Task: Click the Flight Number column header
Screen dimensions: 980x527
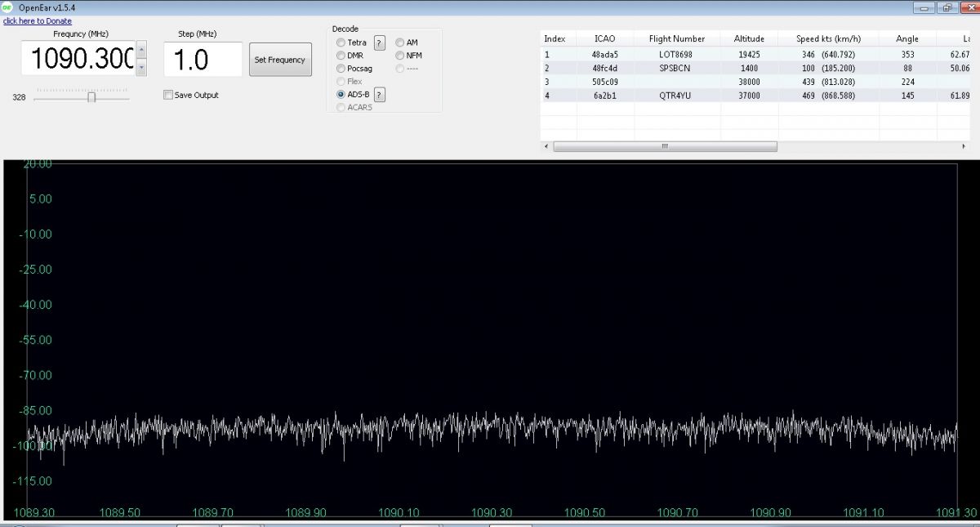Action: [x=677, y=38]
